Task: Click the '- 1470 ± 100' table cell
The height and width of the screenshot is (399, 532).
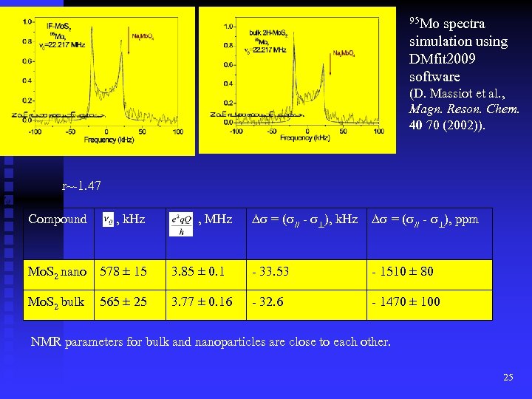Action: (429, 305)
